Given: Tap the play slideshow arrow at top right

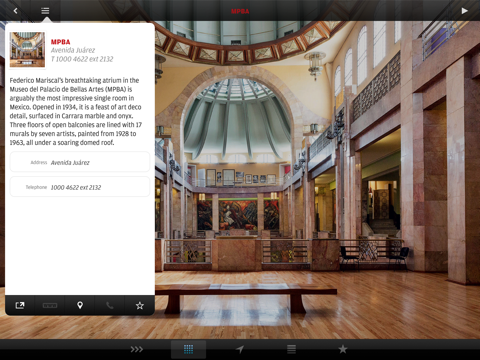Looking at the screenshot, I should pos(464,11).
